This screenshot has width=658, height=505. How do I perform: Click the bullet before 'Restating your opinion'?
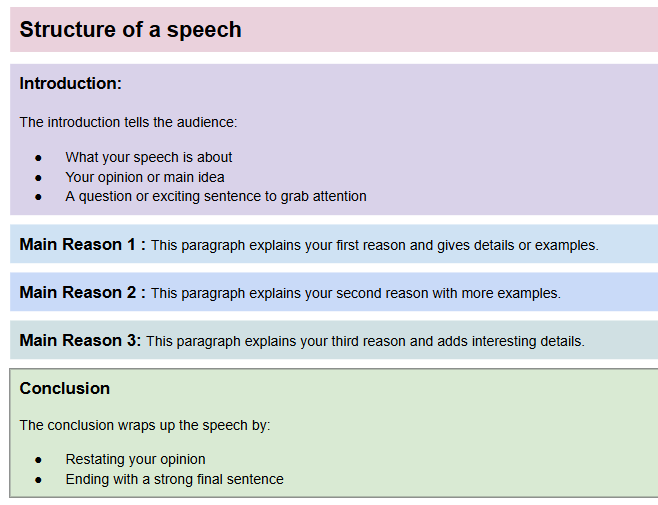pyautogui.click(x=38, y=461)
